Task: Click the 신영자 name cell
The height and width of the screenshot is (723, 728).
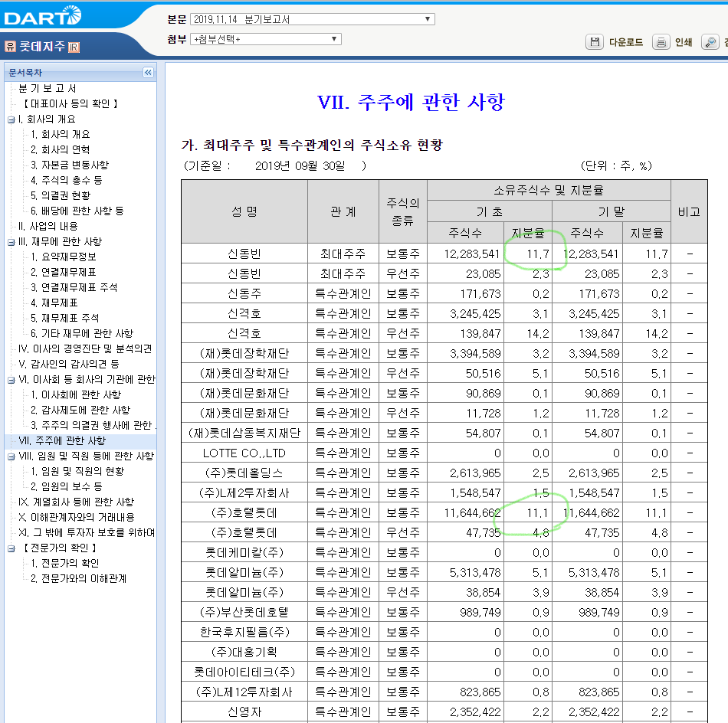Action: (x=244, y=712)
